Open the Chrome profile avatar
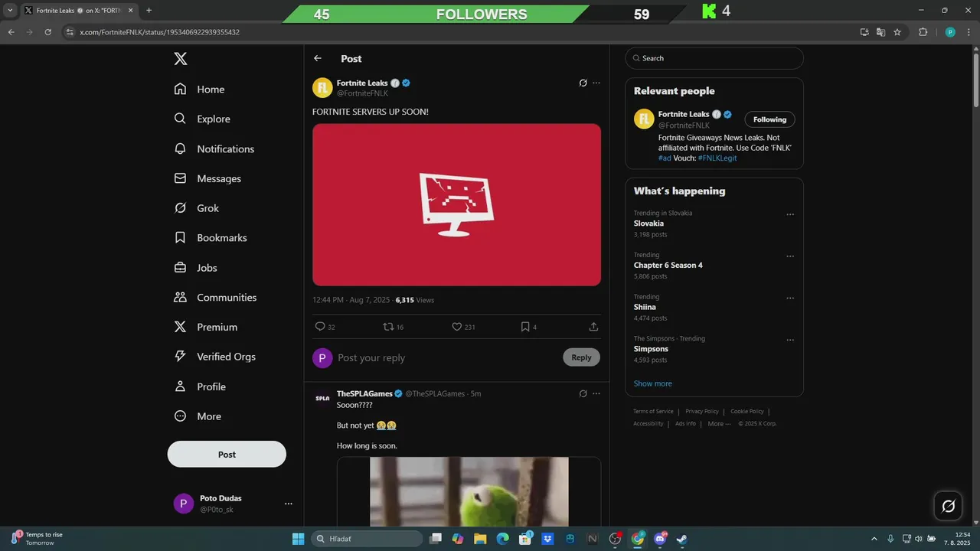Screen dimensions: 980x551 [950, 32]
